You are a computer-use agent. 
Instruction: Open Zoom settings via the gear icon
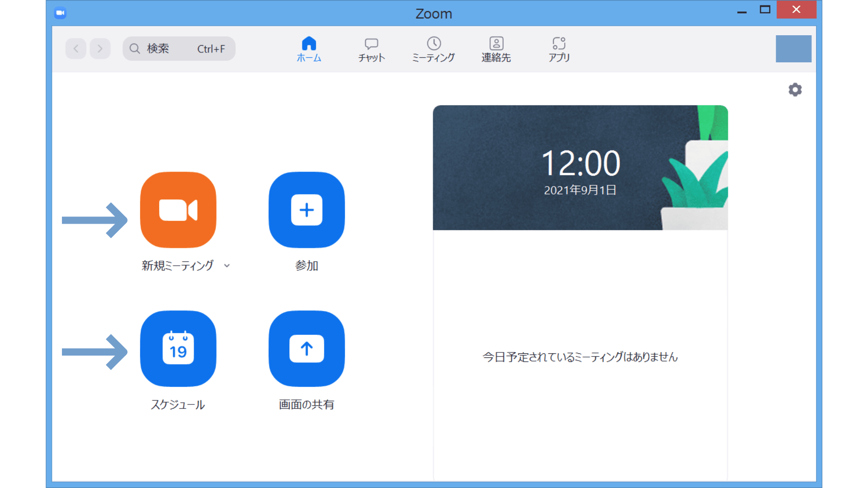(795, 89)
